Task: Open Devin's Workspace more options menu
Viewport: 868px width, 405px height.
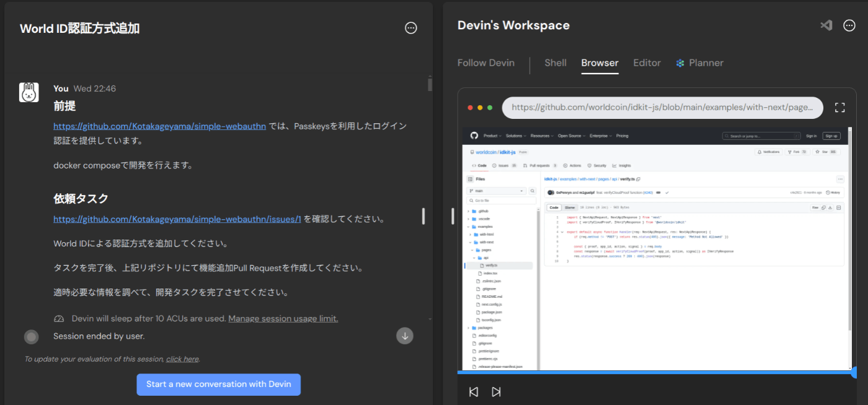Action: [849, 25]
